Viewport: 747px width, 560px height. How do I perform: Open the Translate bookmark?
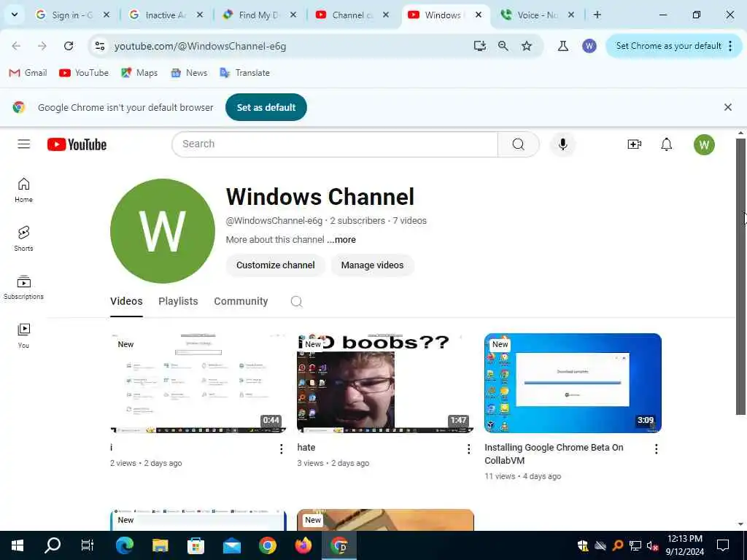pos(245,73)
